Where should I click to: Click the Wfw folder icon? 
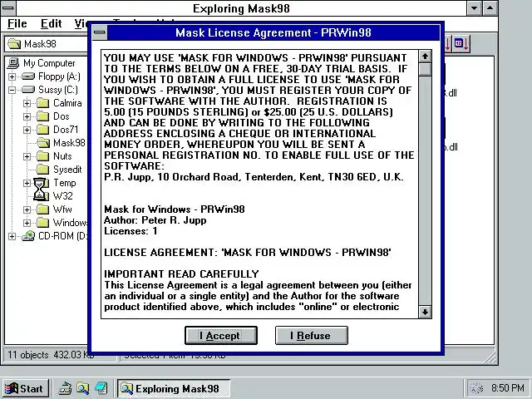point(42,209)
